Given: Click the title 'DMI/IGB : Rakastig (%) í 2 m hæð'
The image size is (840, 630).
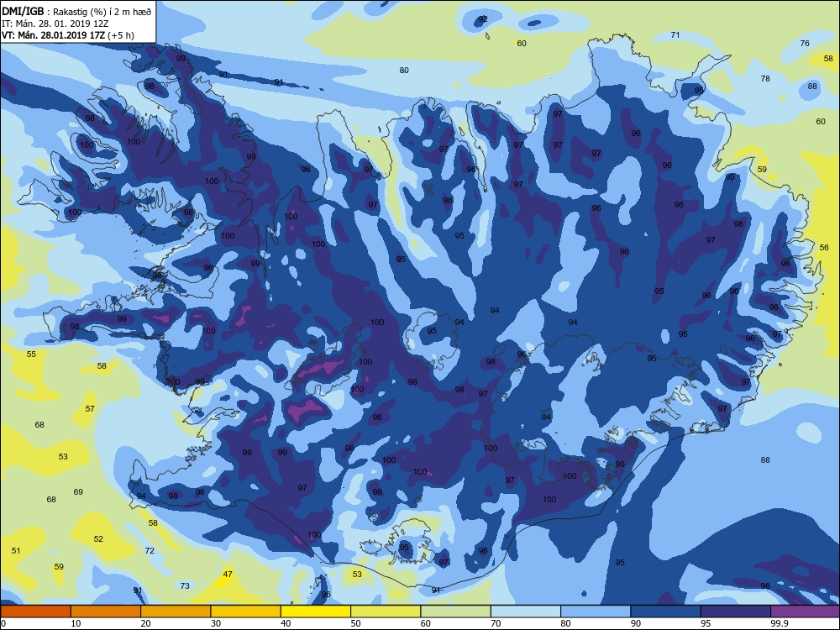Looking at the screenshot, I should tap(76, 11).
